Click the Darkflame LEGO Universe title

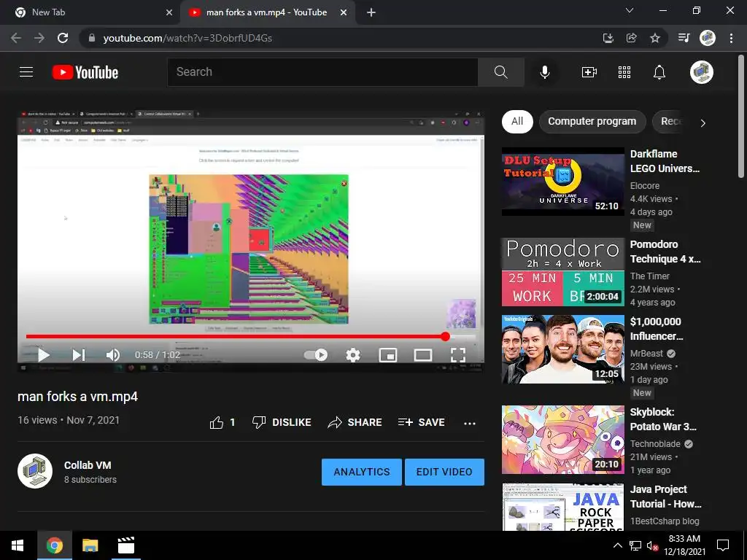(x=665, y=161)
